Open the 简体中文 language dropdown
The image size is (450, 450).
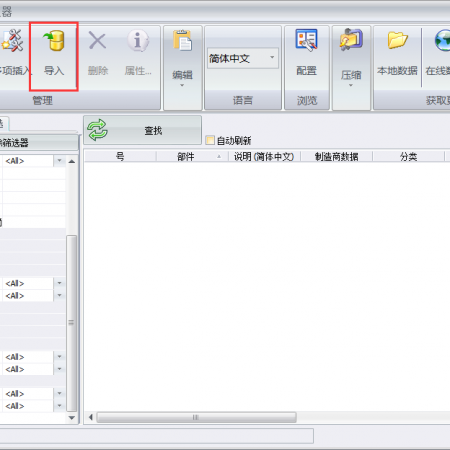point(243,59)
